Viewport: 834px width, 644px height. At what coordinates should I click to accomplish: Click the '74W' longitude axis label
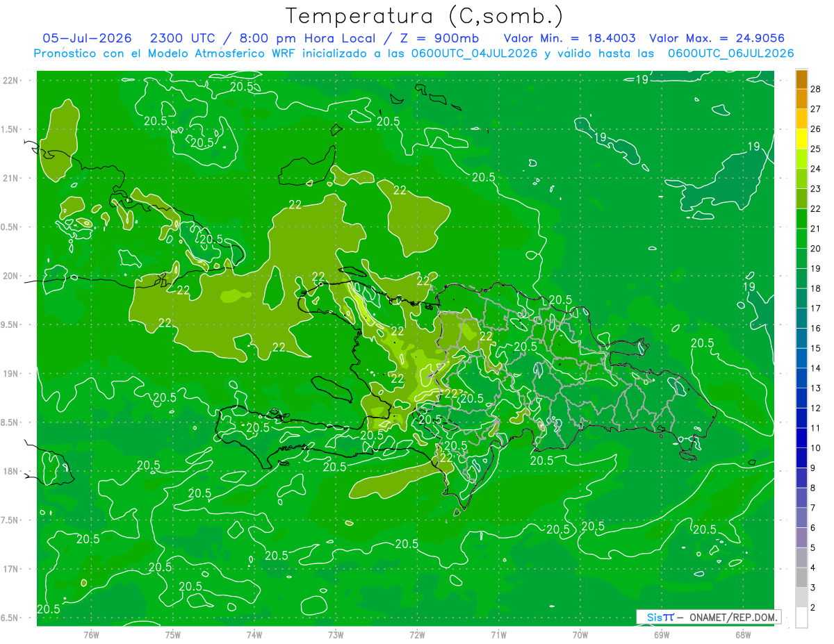(254, 635)
